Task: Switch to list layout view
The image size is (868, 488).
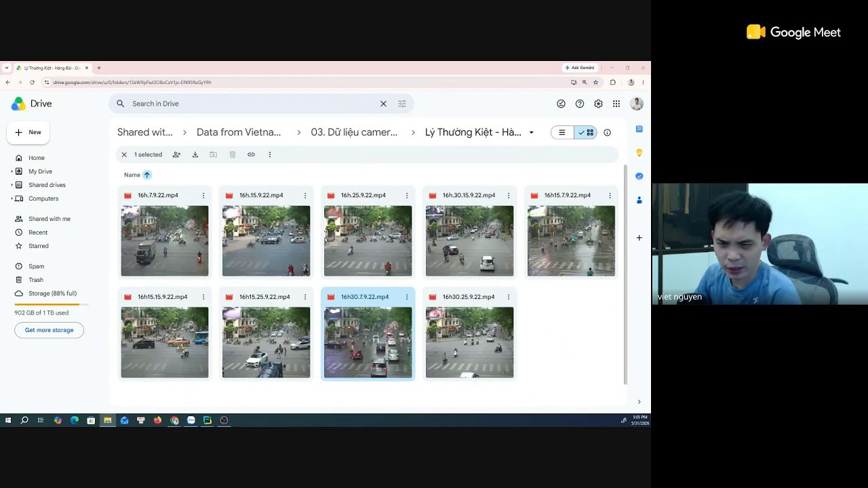Action: [x=562, y=133]
